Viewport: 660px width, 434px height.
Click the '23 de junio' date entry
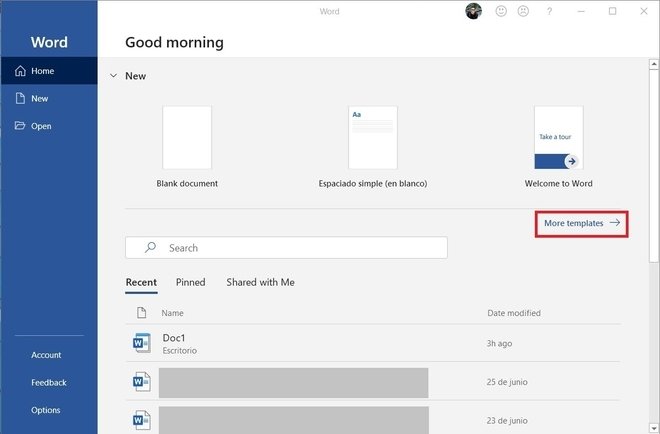point(507,421)
